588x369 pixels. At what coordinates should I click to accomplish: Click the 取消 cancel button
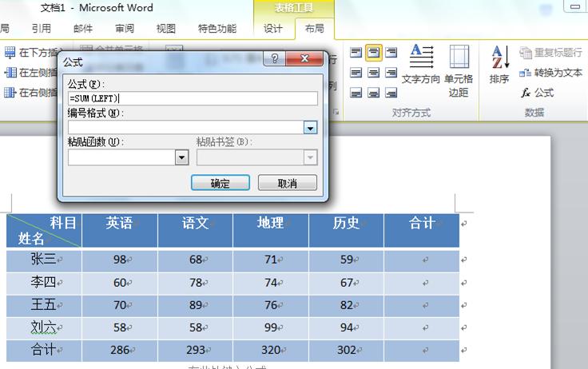[x=288, y=183]
